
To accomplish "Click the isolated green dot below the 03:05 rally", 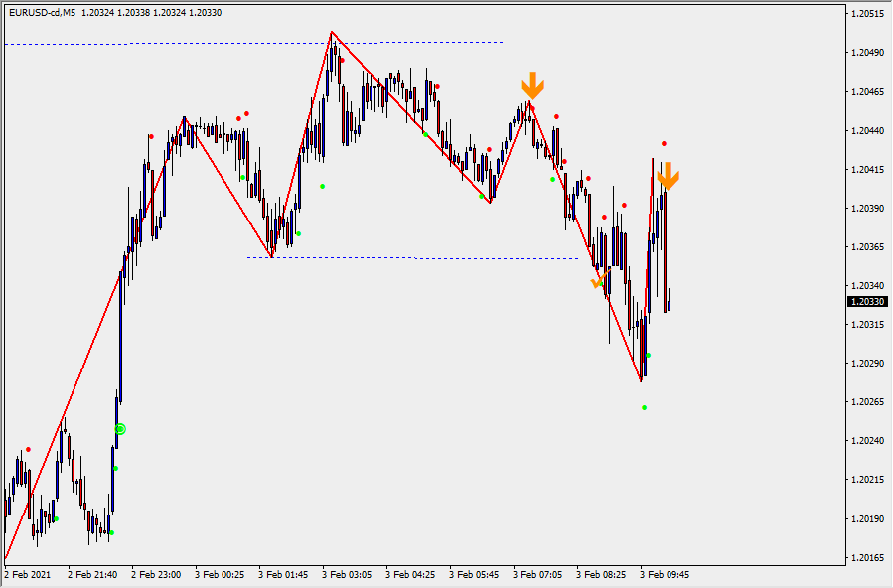I will tap(322, 186).
